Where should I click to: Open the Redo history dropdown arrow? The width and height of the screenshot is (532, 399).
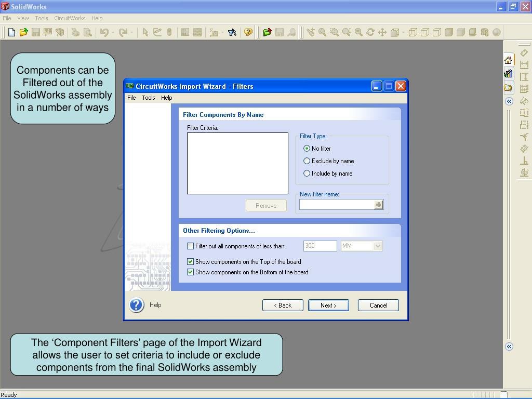[131, 33]
